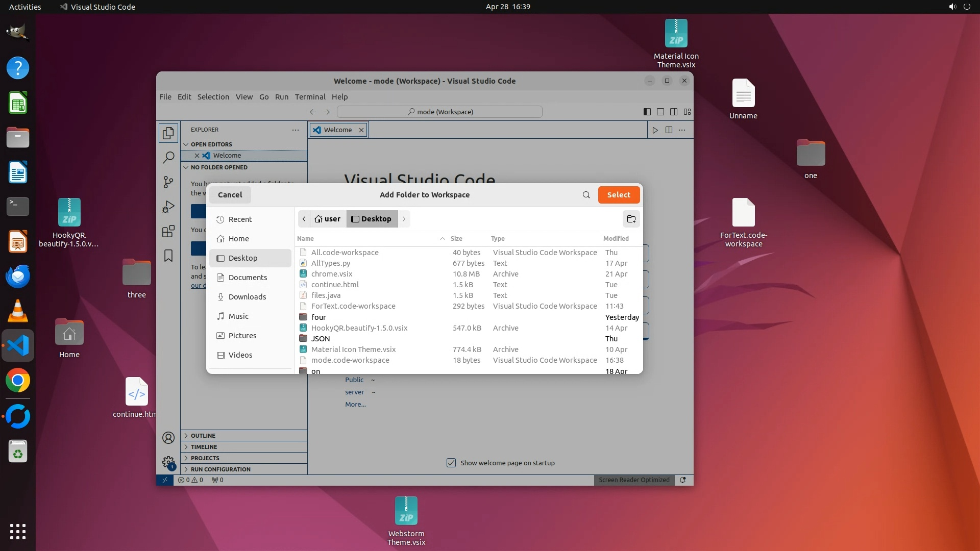The height and width of the screenshot is (551, 980).
Task: Open Run and Debug view icon
Action: click(x=168, y=207)
